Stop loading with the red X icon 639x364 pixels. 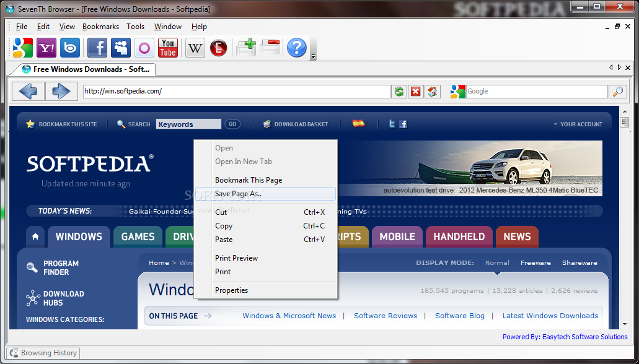point(416,91)
